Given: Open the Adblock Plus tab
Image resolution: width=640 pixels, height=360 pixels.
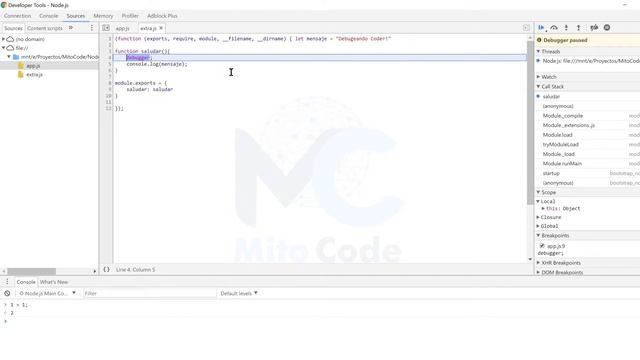Looking at the screenshot, I should pos(162,16).
